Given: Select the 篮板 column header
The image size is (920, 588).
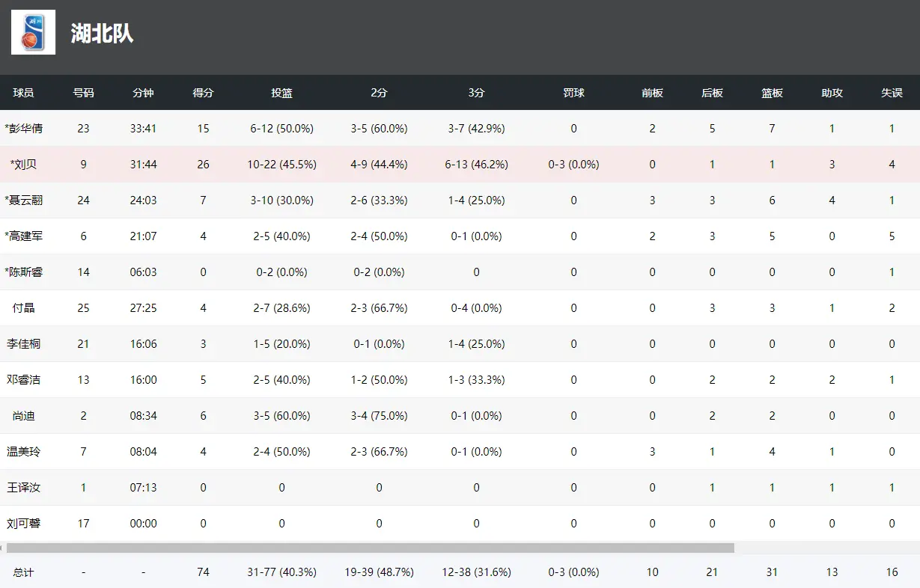Looking at the screenshot, I should pos(772,93).
